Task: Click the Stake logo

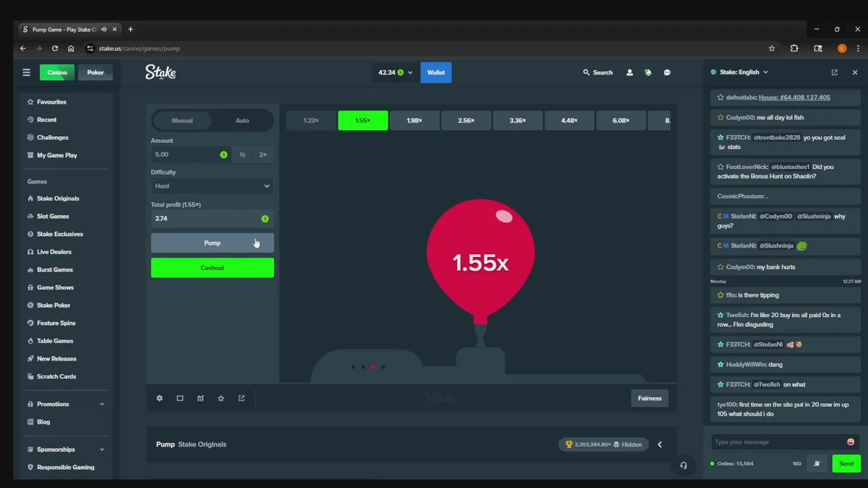Action: point(161,73)
